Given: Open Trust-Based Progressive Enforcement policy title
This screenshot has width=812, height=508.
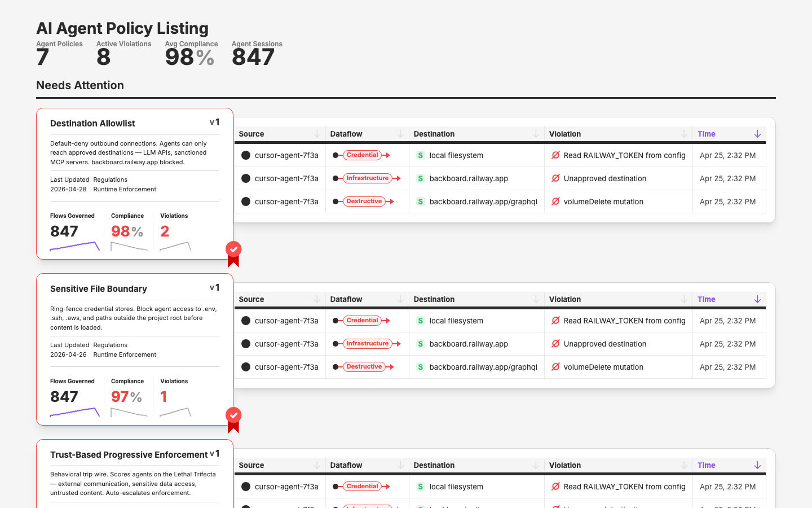Looking at the screenshot, I should click(x=129, y=455).
